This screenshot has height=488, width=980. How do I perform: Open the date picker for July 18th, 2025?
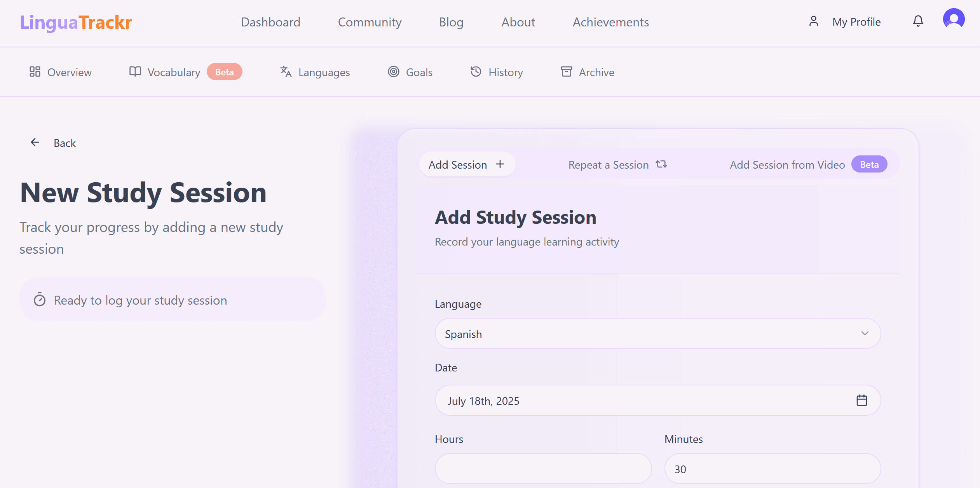(x=645, y=401)
